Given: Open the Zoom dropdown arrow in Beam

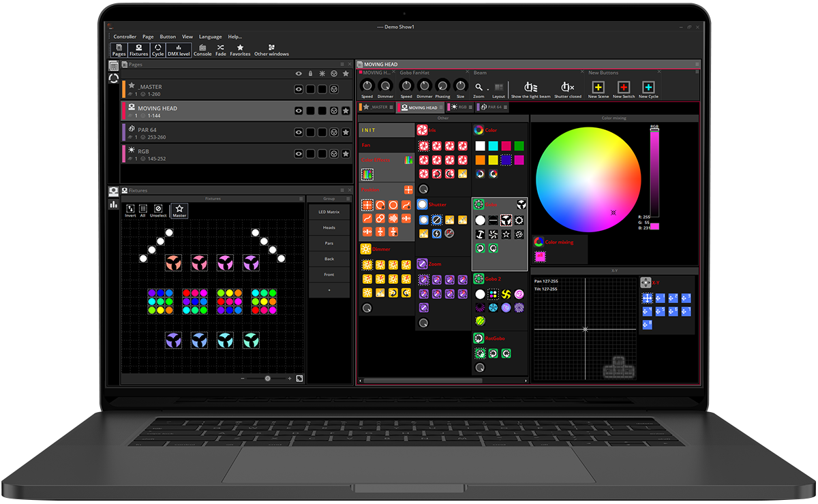Looking at the screenshot, I should [487, 88].
